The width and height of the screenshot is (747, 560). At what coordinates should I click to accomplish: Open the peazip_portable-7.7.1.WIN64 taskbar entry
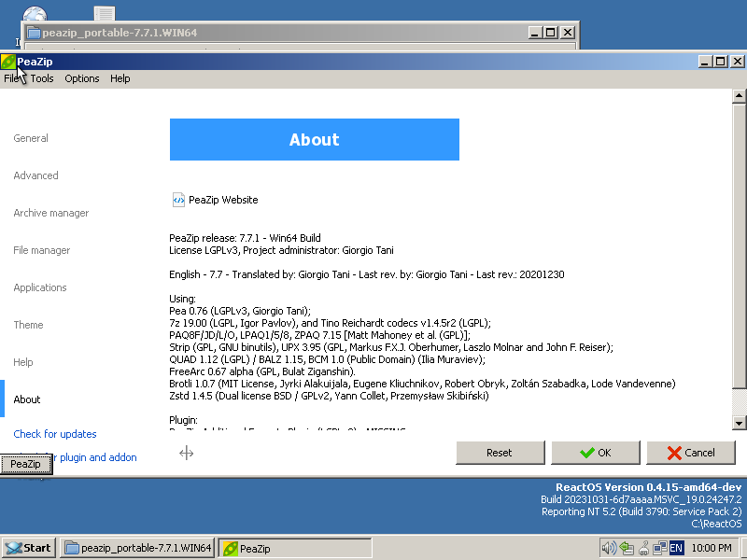(x=140, y=548)
